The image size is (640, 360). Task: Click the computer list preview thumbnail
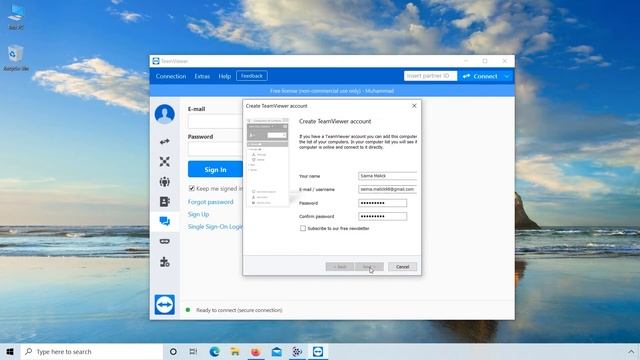tap(267, 162)
